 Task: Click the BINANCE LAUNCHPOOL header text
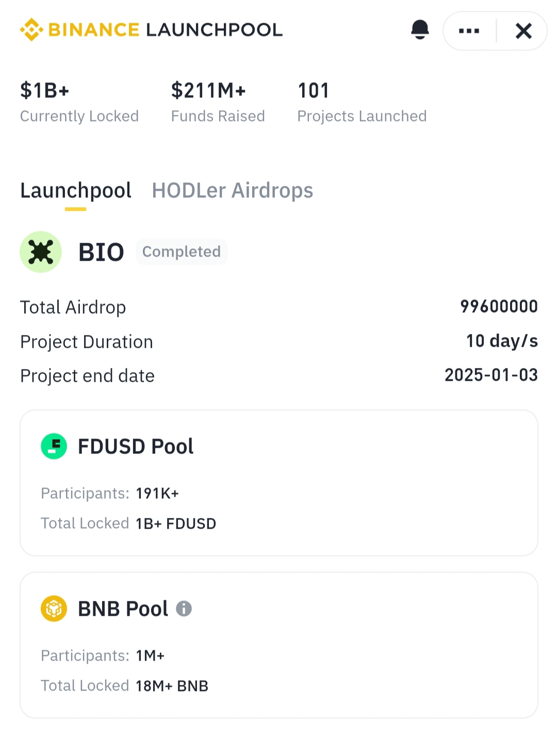[x=165, y=30]
